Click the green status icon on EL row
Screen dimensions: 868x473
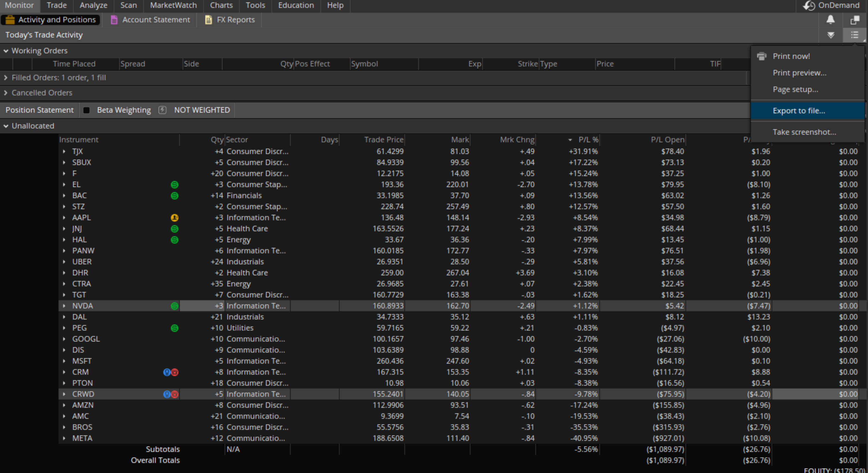pyautogui.click(x=174, y=185)
